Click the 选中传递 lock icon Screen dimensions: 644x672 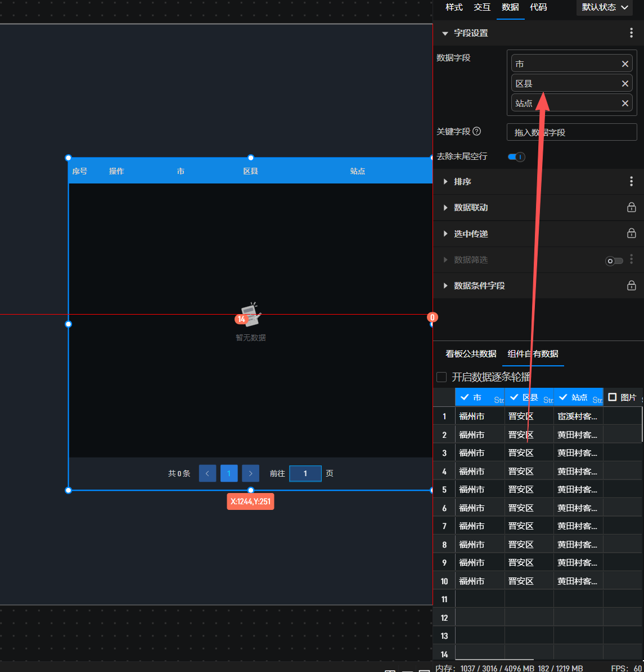[x=631, y=233]
